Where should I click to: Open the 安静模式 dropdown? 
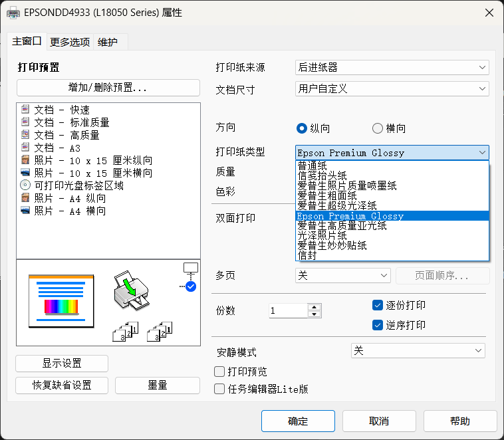(x=418, y=351)
